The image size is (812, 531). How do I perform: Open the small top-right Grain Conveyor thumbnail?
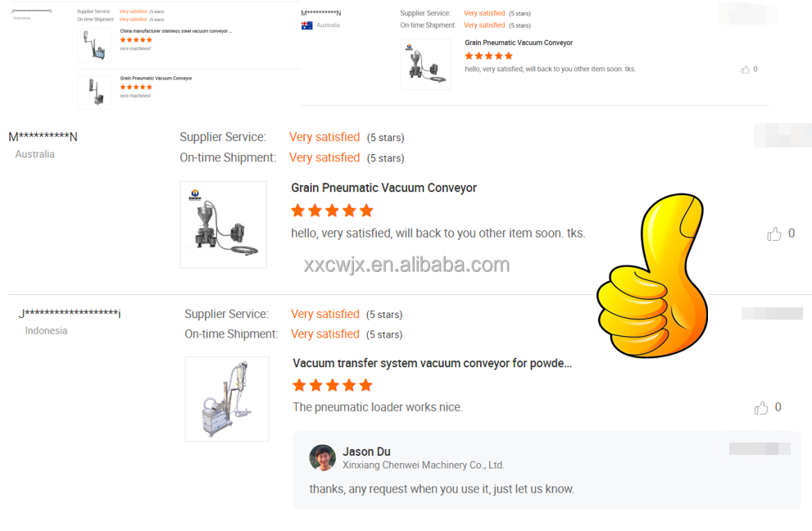(x=426, y=64)
